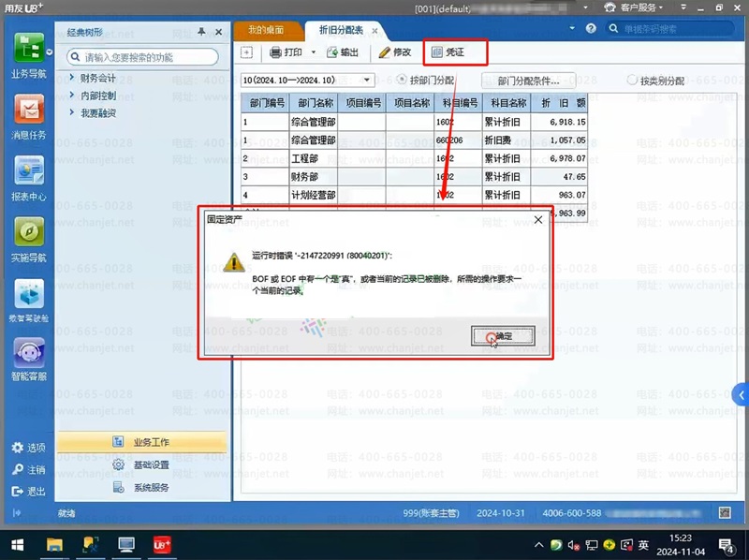Close the 经典树形 panel
The height and width of the screenshot is (560, 749).
pos(219,32)
